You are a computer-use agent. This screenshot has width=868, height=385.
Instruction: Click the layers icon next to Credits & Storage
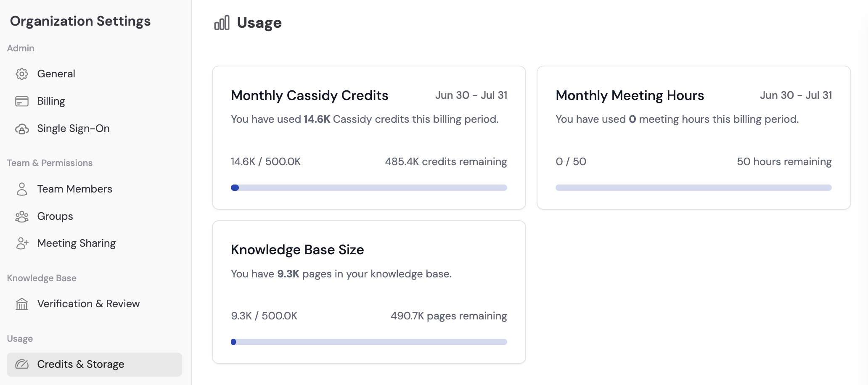pos(22,364)
